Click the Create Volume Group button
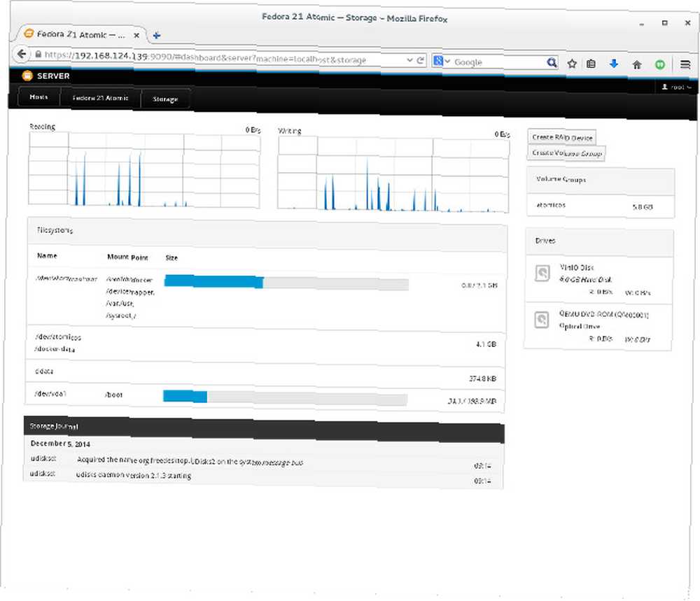Screen dimensions: 700x601 566,153
